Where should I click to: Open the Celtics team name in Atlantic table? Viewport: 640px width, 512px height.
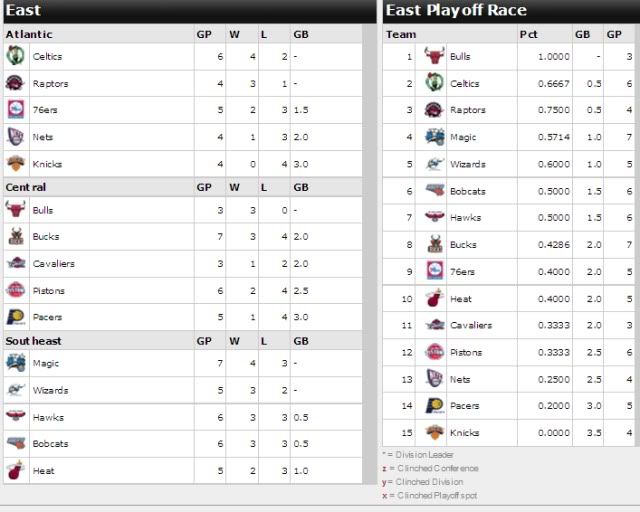click(x=47, y=56)
